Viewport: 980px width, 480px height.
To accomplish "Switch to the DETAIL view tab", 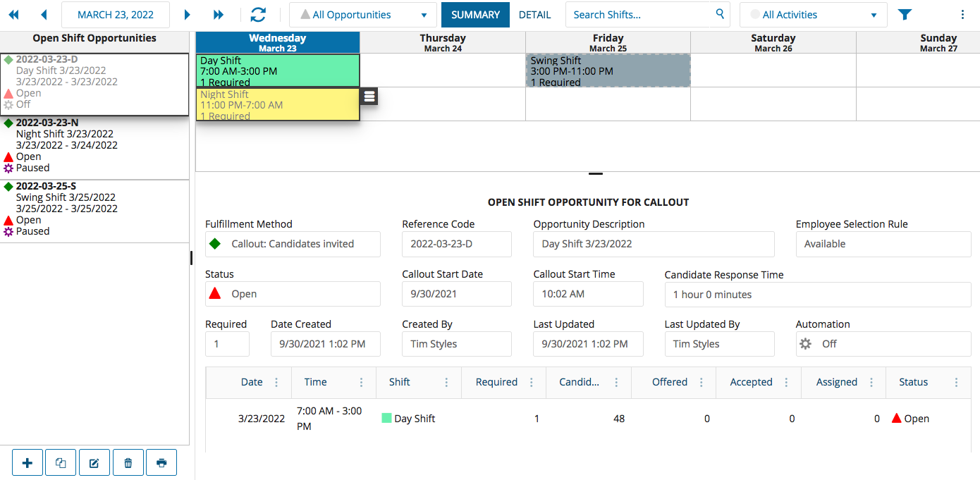I will (x=534, y=15).
